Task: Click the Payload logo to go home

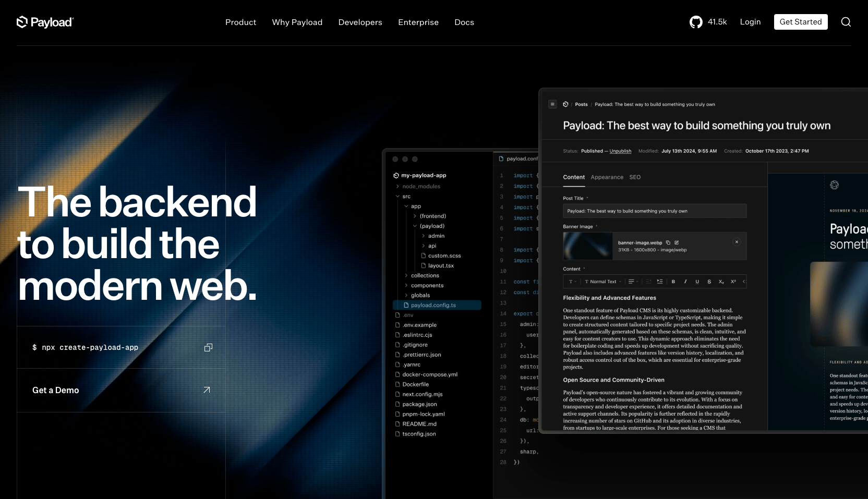Action: point(45,22)
